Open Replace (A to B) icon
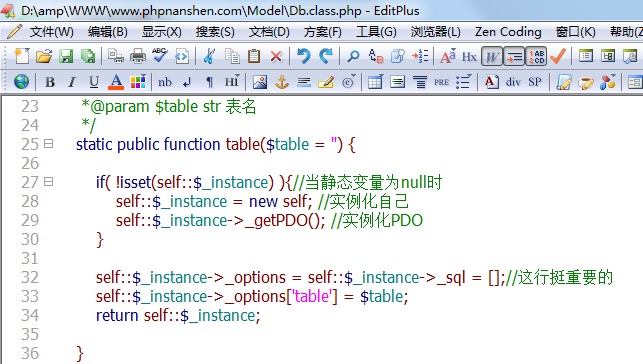 (376, 56)
